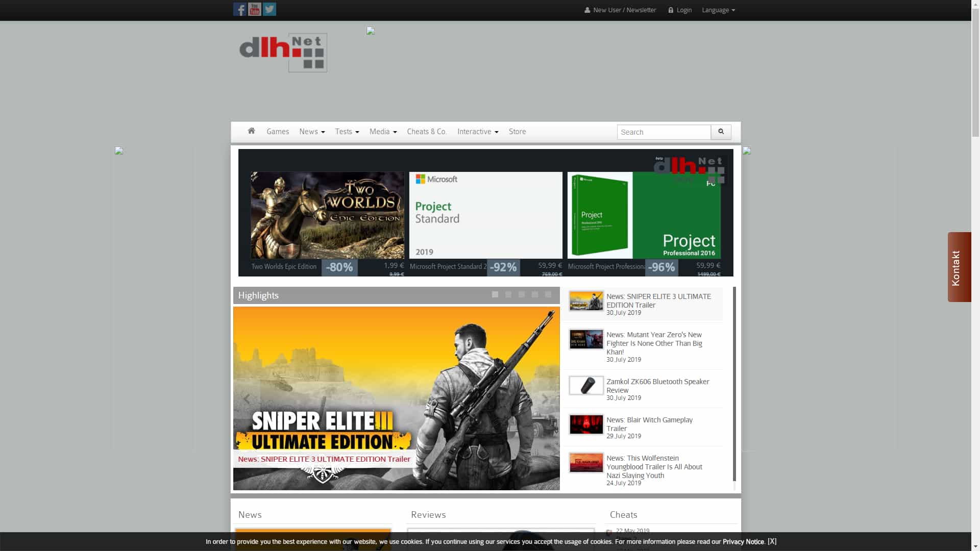980x551 pixels.
Task: Select the second highlights pagination dot
Action: point(508,294)
